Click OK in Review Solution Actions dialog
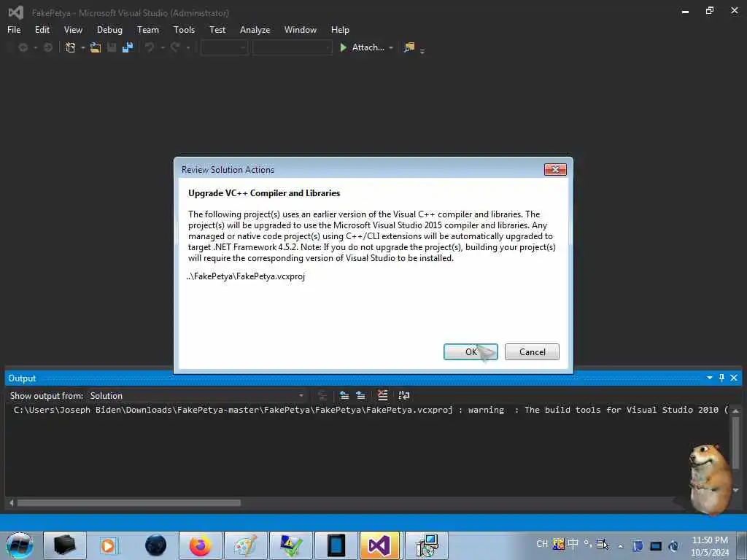747x560 pixels. pos(471,352)
